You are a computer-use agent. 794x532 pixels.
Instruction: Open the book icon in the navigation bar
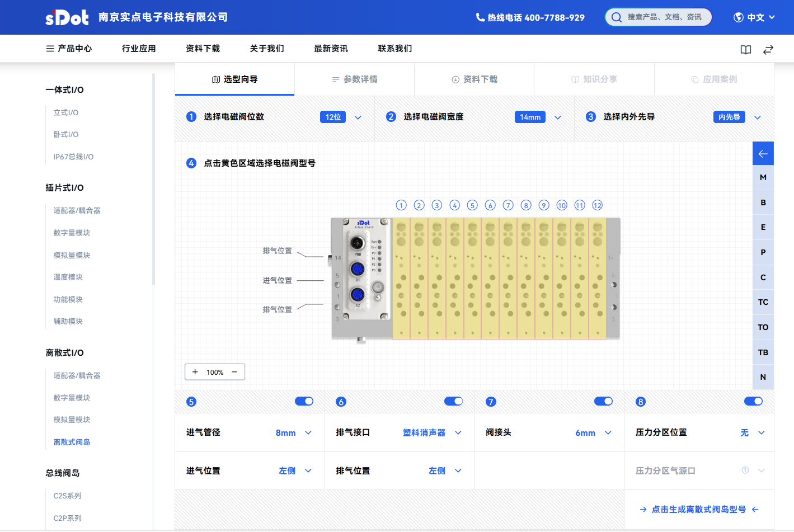pyautogui.click(x=745, y=50)
